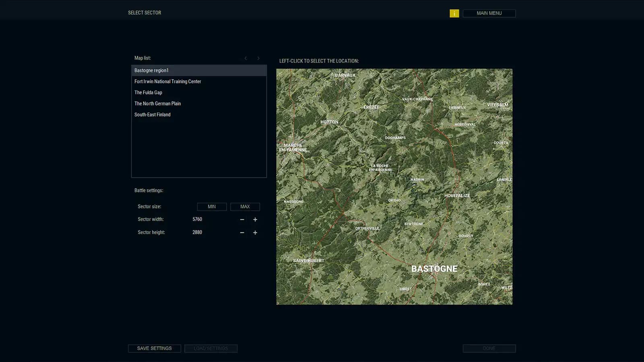Return to the MAIN MENU

(x=489, y=13)
